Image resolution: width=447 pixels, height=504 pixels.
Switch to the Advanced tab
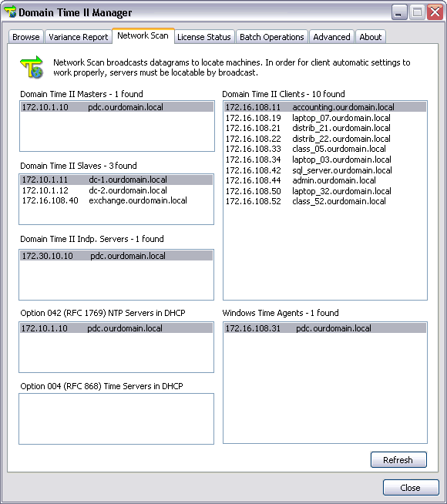(331, 37)
